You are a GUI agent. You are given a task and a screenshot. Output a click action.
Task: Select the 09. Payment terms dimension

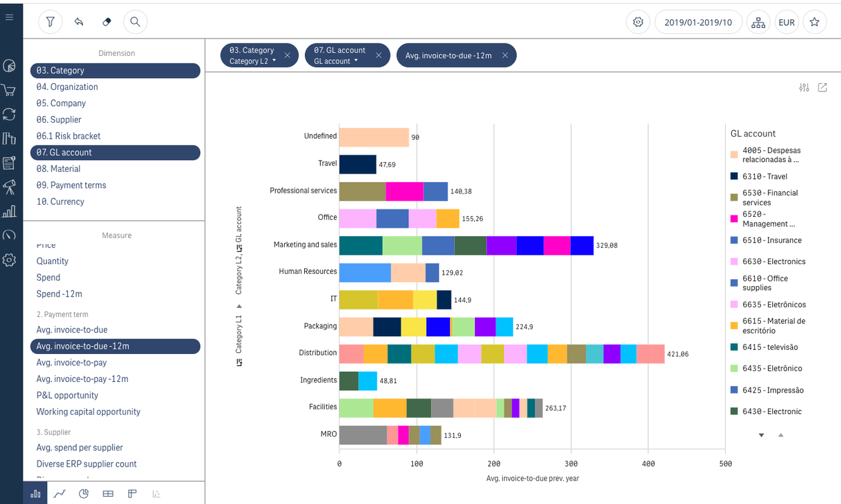point(71,185)
